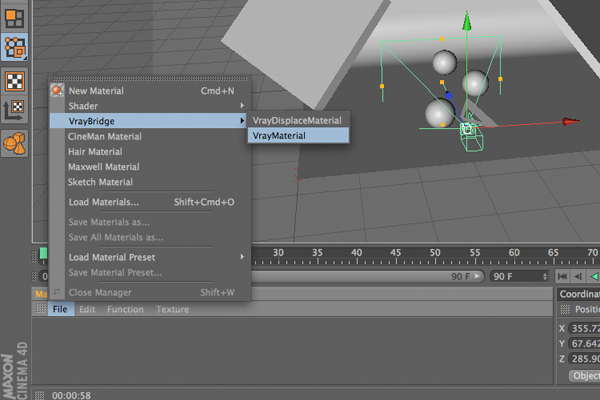Screen dimensions: 600x400
Task: Click the 90 F timeline range slider
Action: (x=367, y=276)
